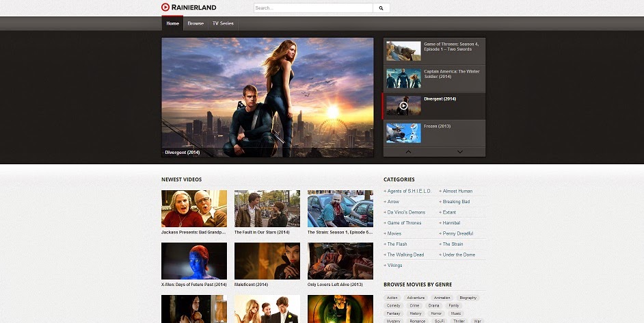644x323 pixels.
Task: Open Captain America: The Winter Soldier title
Action: point(451,74)
